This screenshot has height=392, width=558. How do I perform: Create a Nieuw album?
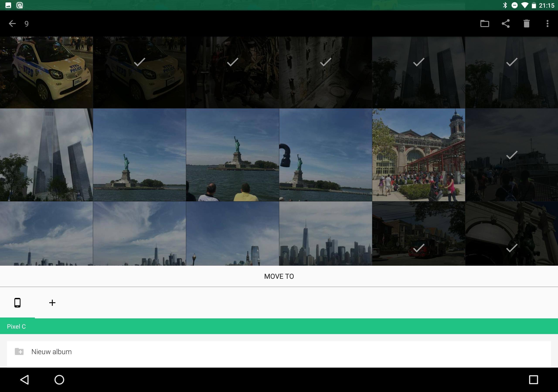(x=51, y=352)
